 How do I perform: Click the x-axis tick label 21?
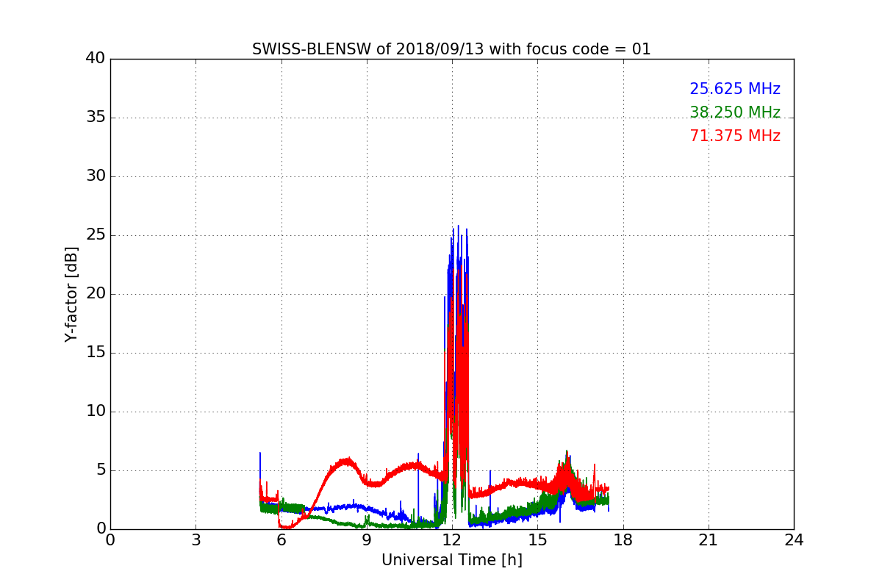tap(709, 540)
